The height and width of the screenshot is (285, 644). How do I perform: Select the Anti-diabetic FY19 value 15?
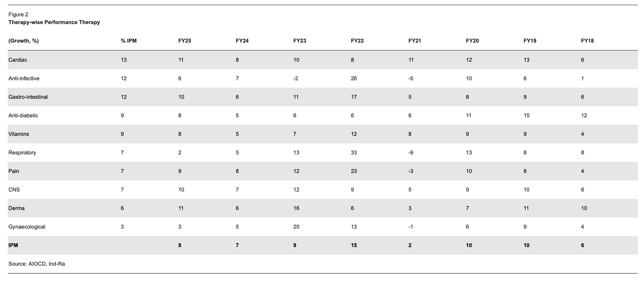point(526,115)
